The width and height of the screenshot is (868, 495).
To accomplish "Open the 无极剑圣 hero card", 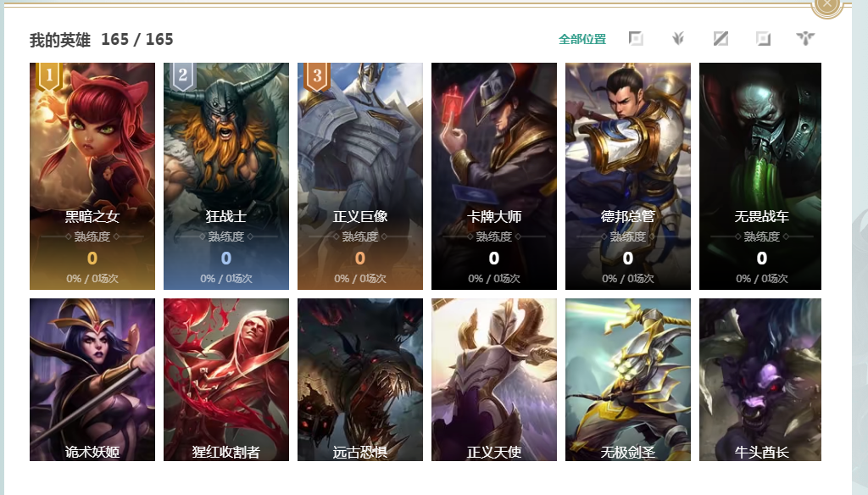I will coord(628,380).
